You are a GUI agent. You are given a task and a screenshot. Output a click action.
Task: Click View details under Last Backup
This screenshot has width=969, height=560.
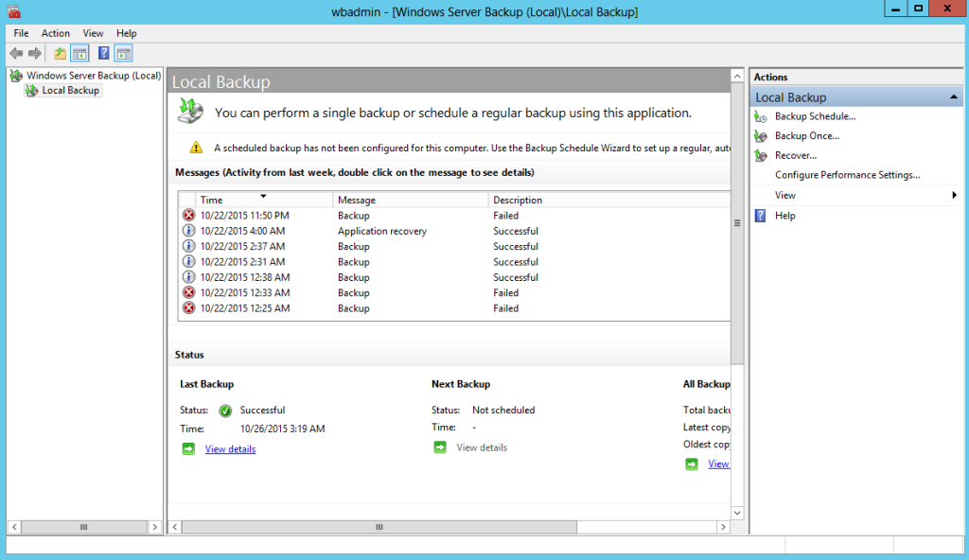(230, 448)
